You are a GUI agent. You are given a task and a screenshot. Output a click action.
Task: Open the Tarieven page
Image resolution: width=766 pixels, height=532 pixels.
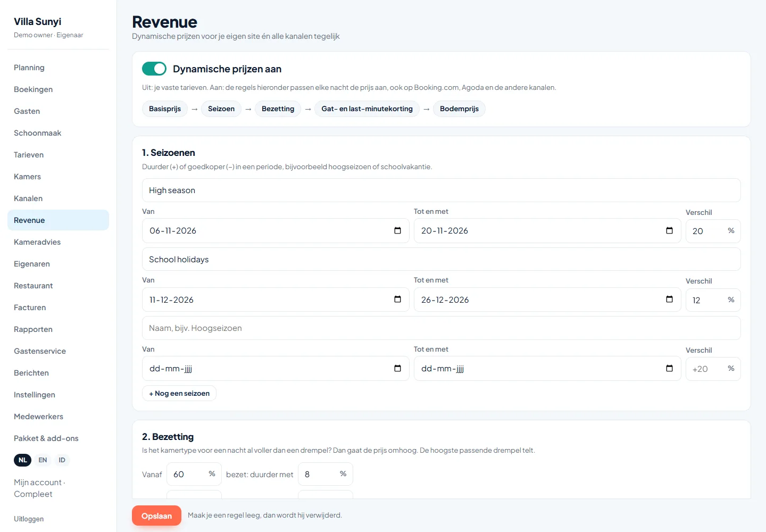pyautogui.click(x=58, y=155)
